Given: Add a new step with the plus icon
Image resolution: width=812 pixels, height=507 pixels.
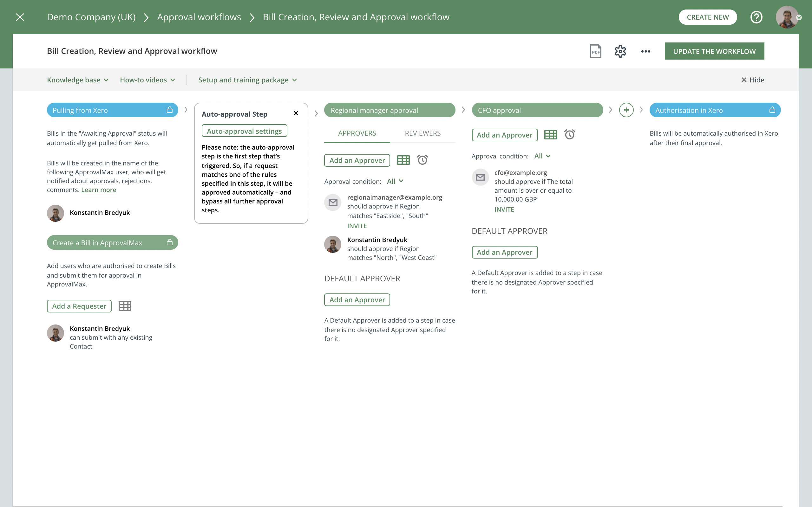Looking at the screenshot, I should 626,110.
